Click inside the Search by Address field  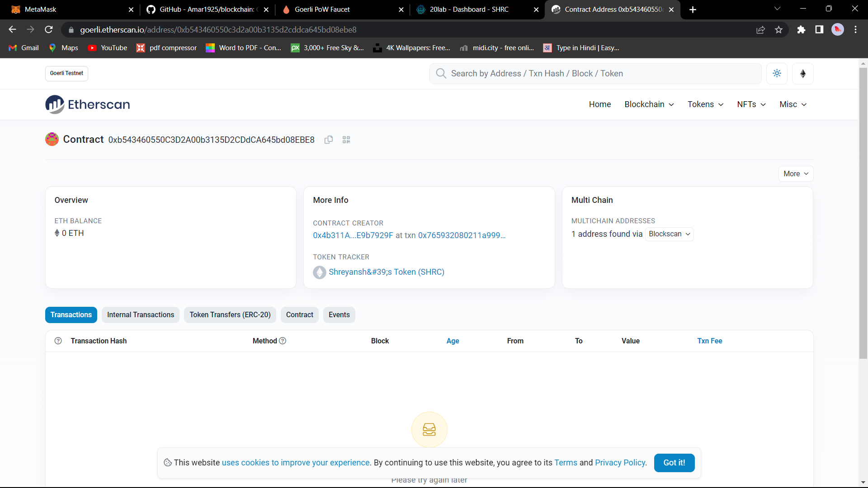point(542,73)
